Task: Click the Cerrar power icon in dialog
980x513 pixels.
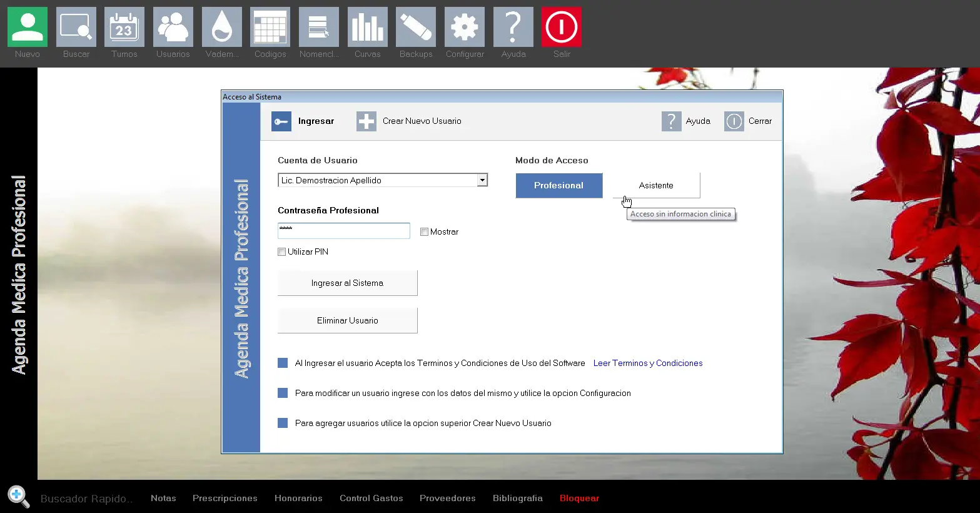Action: 734,121
